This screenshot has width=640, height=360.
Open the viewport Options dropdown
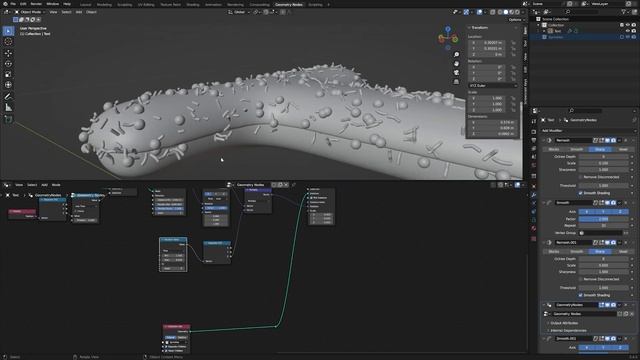[x=516, y=20]
